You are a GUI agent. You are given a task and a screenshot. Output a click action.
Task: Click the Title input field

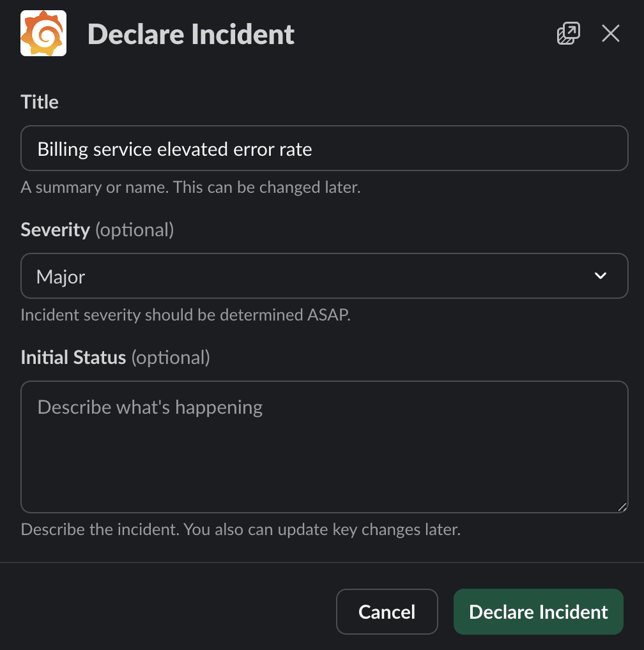pos(324,148)
